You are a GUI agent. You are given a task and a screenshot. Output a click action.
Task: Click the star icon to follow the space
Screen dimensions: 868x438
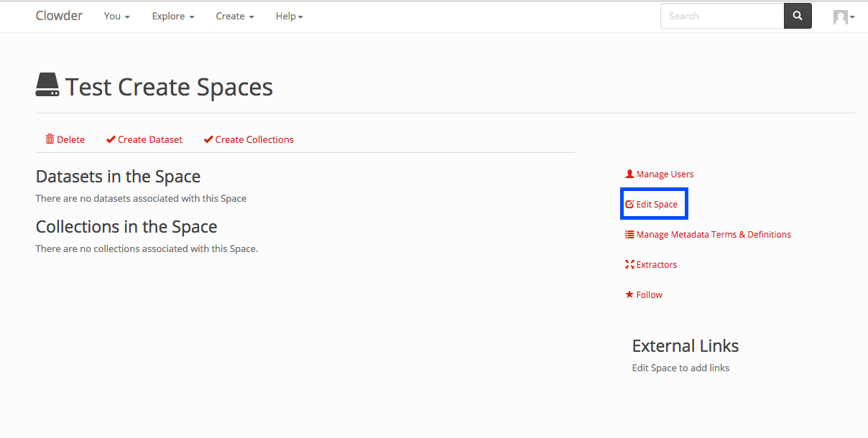pyautogui.click(x=629, y=294)
